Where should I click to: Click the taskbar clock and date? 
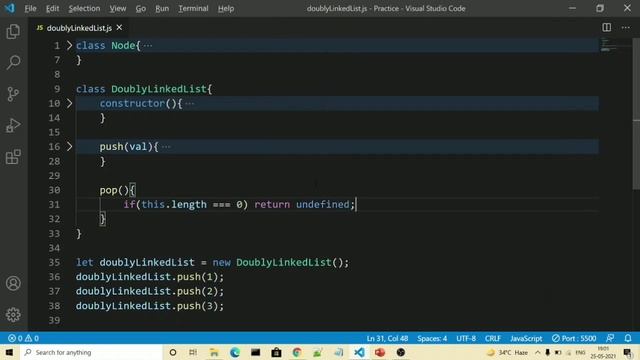(x=603, y=352)
